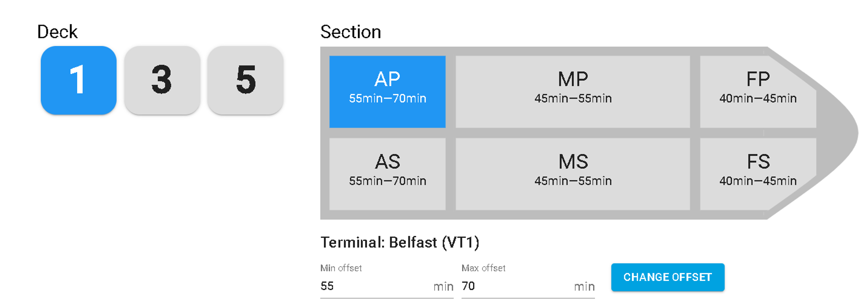The height and width of the screenshot is (305, 868).
Task: Click the Terminal: Belfast (VT1) heading
Action: (x=400, y=243)
